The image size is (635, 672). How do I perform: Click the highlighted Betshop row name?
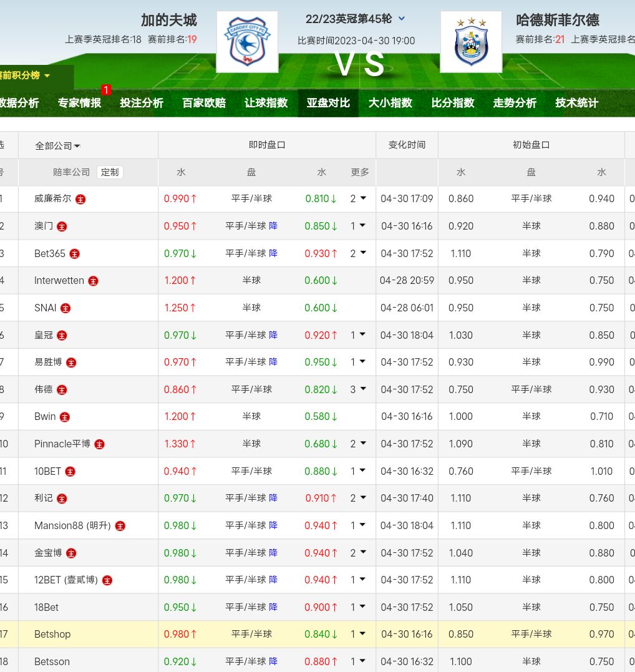click(52, 634)
